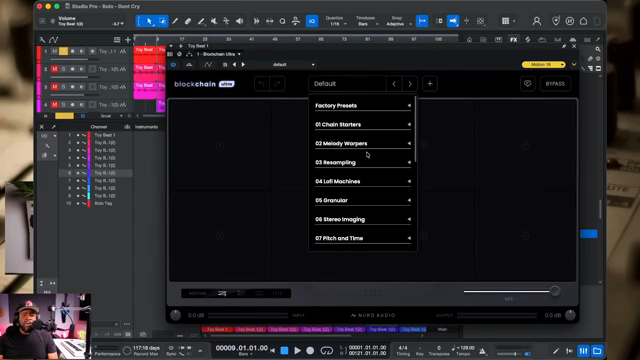Click the blue transport Stop button
Viewport: 640px width, 360px height.
coord(284,351)
